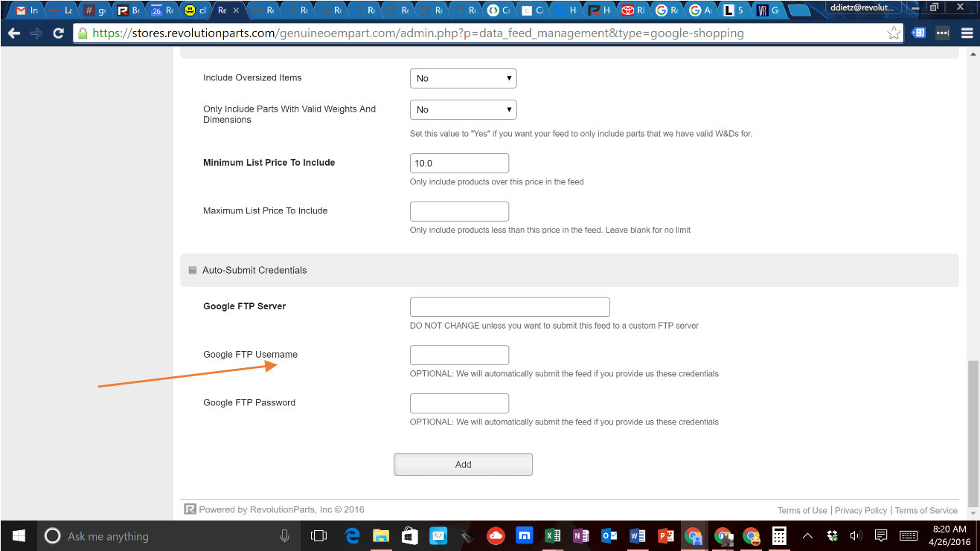The image size is (980, 551).
Task: Focus the Google FTP Password field
Action: [459, 403]
